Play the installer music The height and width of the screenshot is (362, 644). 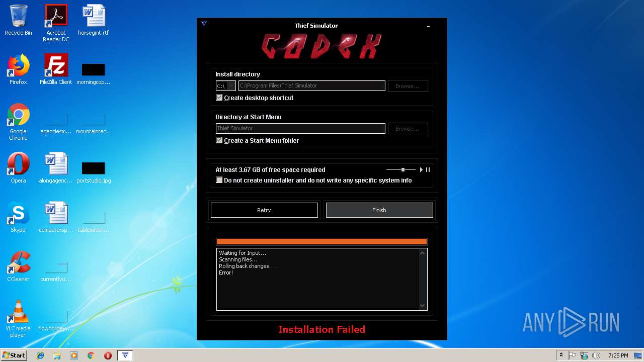[x=422, y=170]
